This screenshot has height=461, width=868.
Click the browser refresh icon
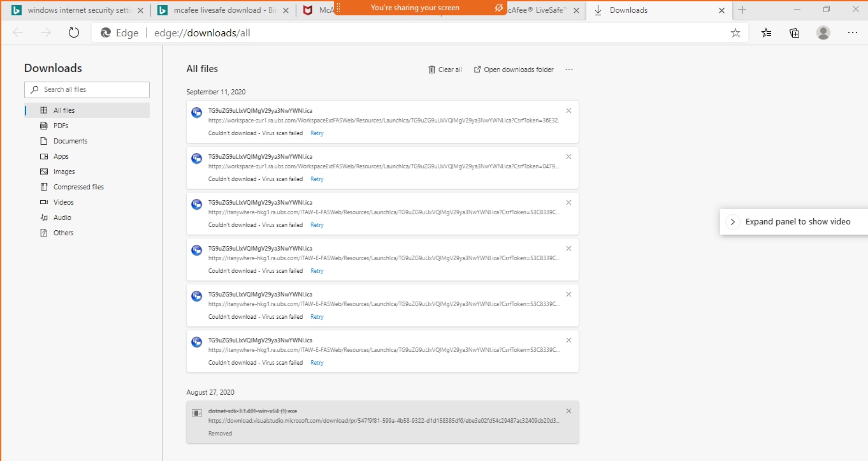click(x=74, y=33)
